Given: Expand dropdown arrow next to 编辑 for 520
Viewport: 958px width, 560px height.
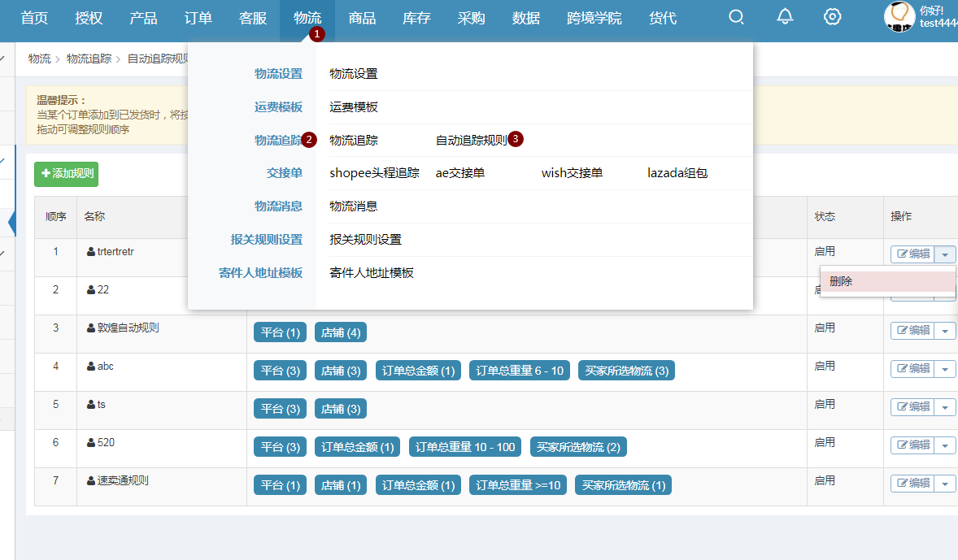Looking at the screenshot, I should pos(945,445).
